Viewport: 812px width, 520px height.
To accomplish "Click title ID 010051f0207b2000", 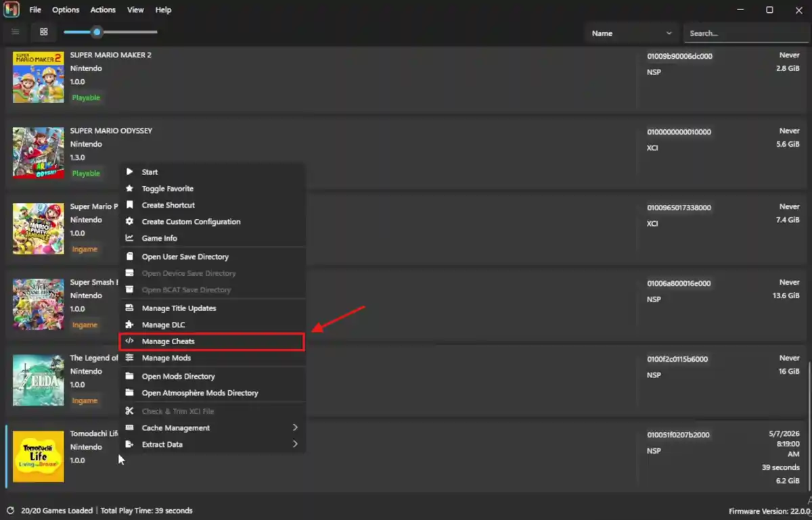I will click(678, 435).
